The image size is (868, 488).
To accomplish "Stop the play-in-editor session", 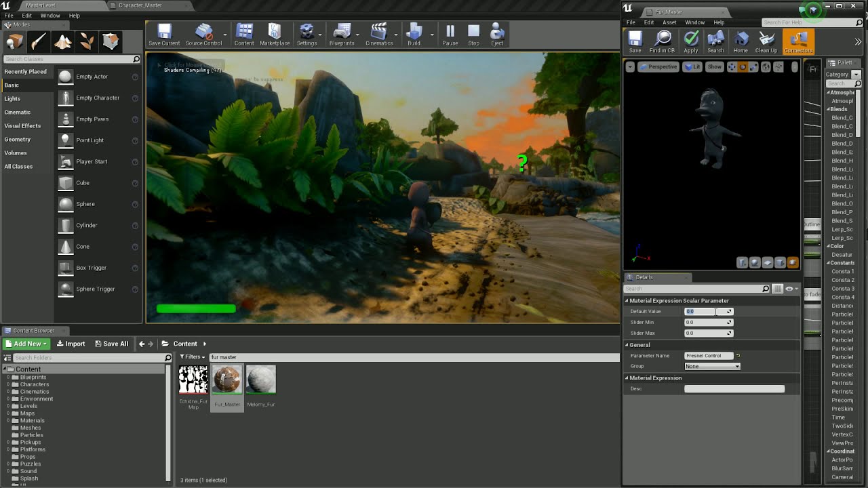I will (x=473, y=35).
